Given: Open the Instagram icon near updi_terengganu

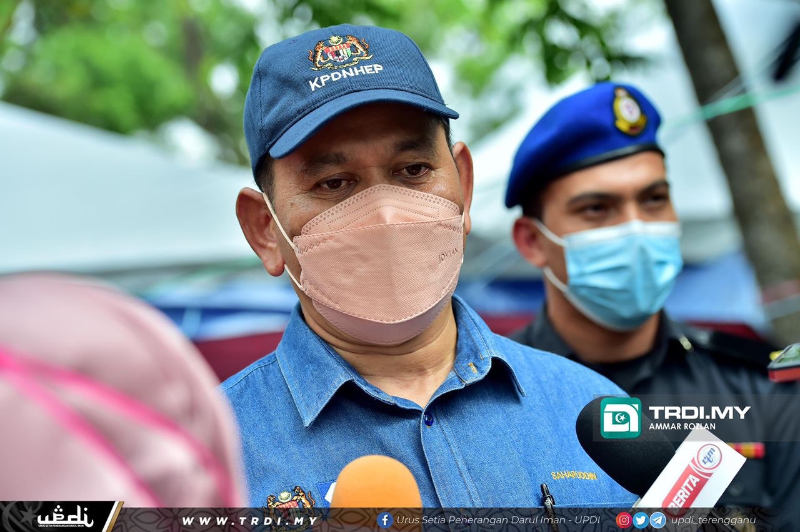Looking at the screenshot, I should [623, 520].
